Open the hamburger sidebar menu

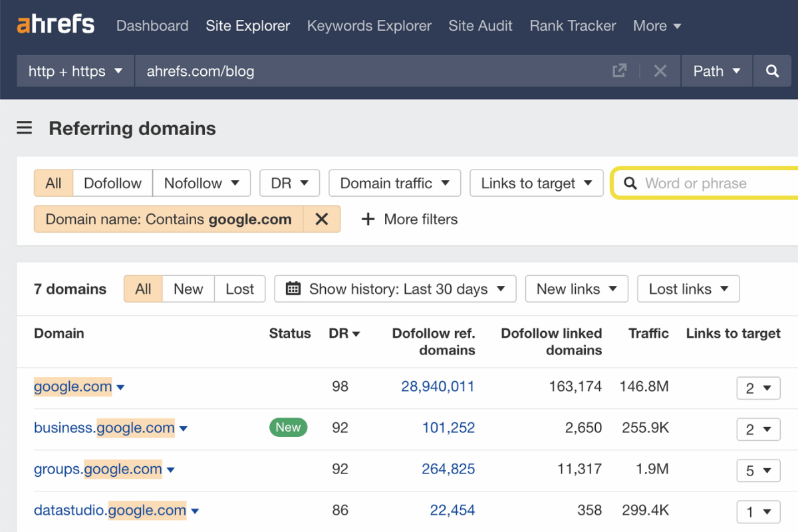click(25, 128)
